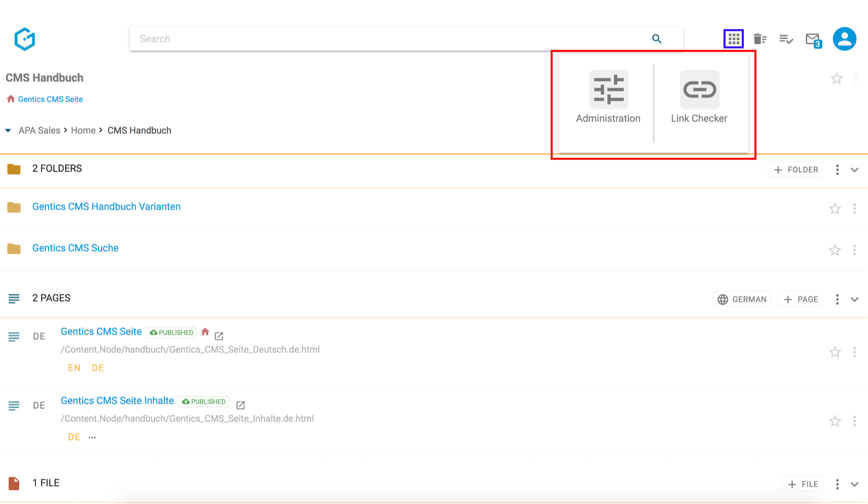Viewport: 868px width, 504px height.
Task: Open the Gentics CMS Seite Inhalte page
Action: 117,401
